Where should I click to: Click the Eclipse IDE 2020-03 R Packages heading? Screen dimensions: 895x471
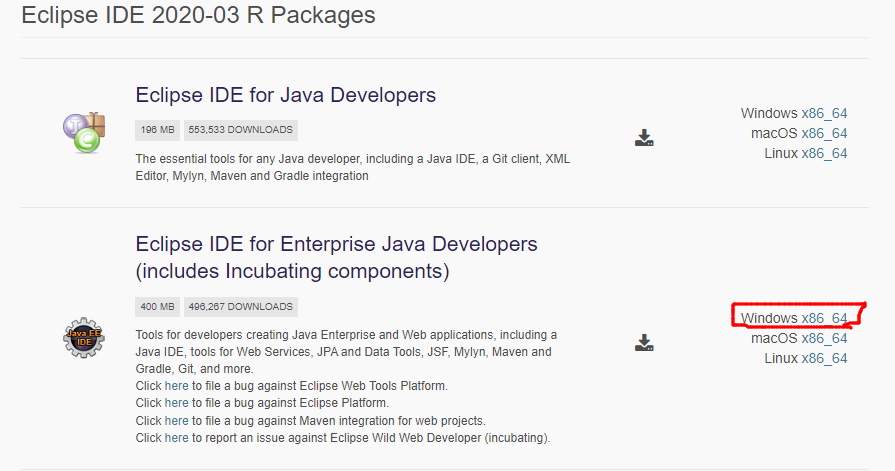pyautogui.click(x=198, y=15)
